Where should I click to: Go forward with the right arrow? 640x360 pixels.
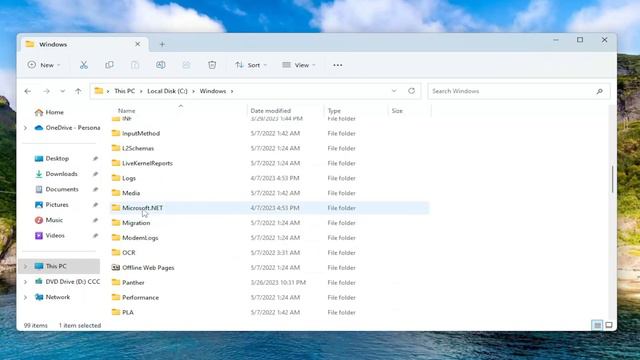[46, 91]
